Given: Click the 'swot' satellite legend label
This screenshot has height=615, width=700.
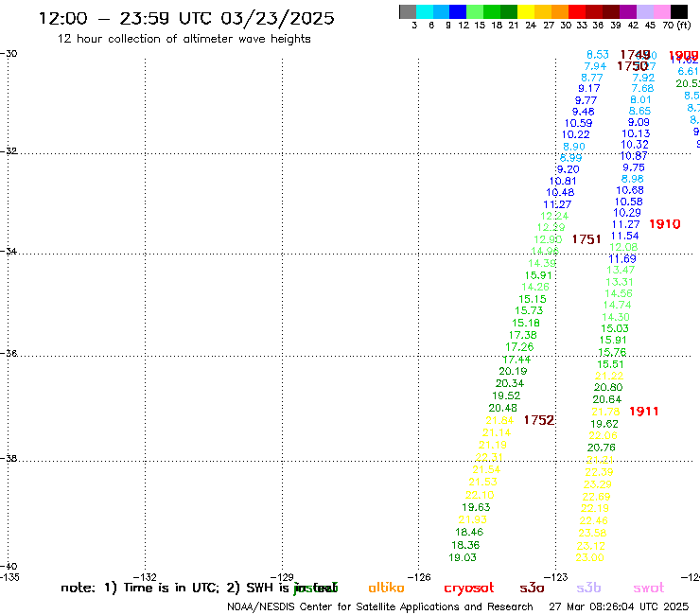Looking at the screenshot, I should click(x=649, y=588).
